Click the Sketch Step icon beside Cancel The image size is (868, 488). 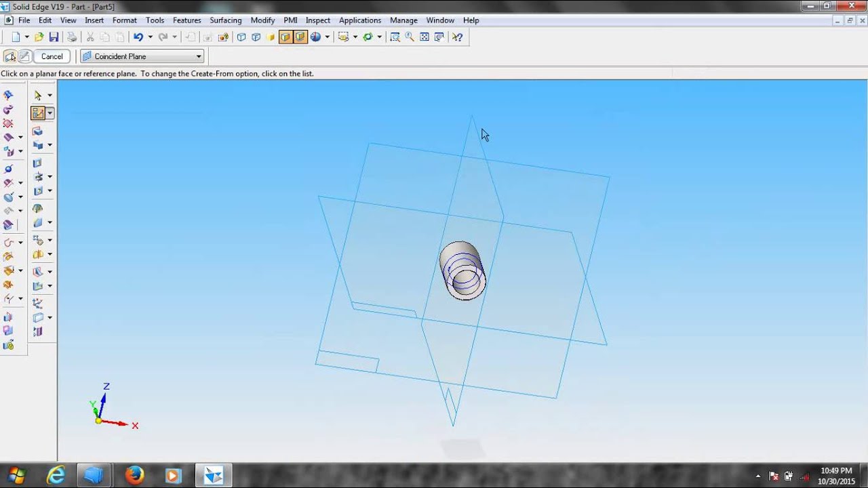click(x=24, y=56)
